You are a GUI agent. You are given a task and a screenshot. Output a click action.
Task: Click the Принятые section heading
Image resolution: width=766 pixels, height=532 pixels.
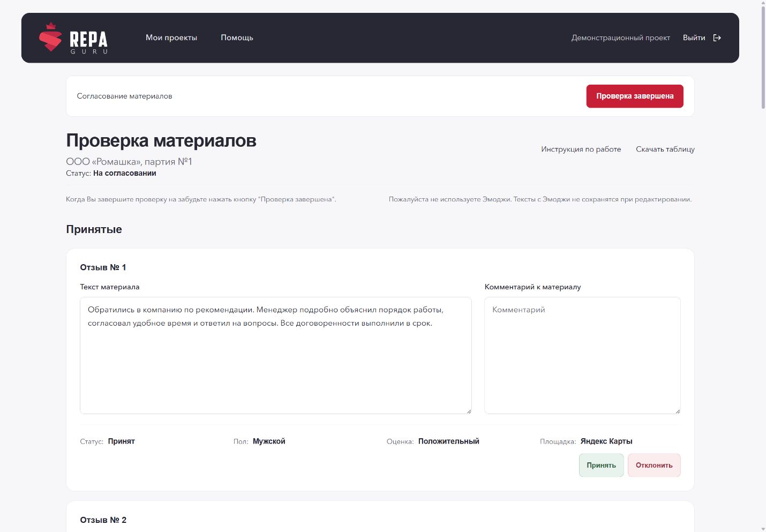pos(94,229)
